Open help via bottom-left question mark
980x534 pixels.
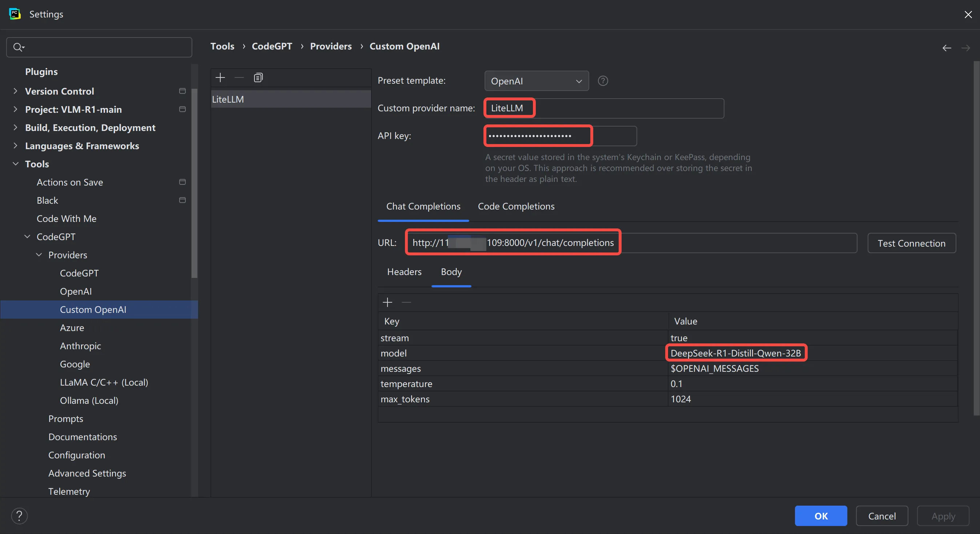point(19,516)
